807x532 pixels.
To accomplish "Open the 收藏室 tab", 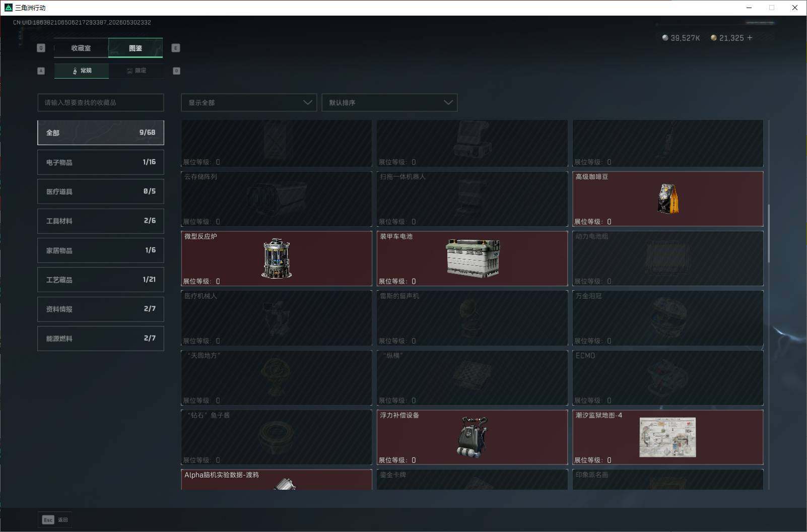I will coord(81,48).
